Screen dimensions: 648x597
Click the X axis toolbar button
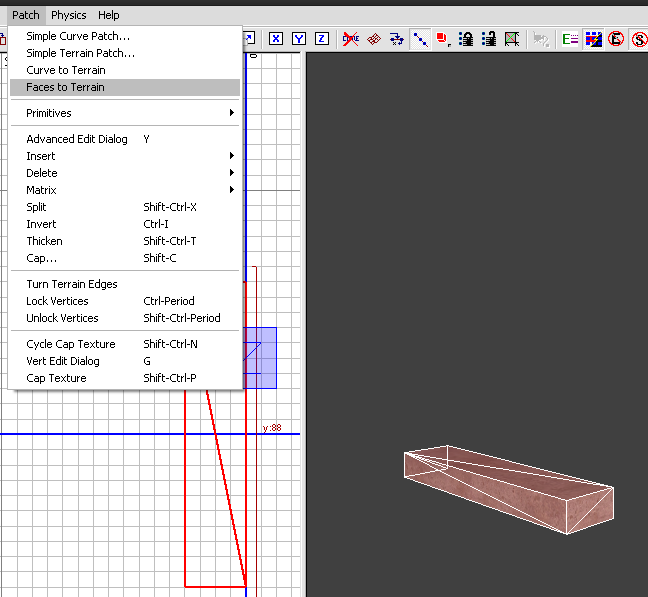pyautogui.click(x=276, y=39)
